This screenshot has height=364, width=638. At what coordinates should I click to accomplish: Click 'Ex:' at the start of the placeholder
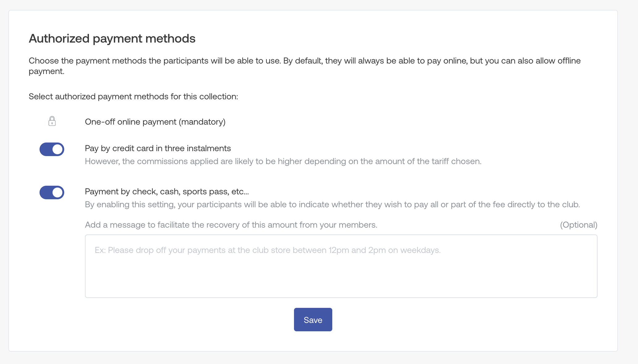(100, 250)
